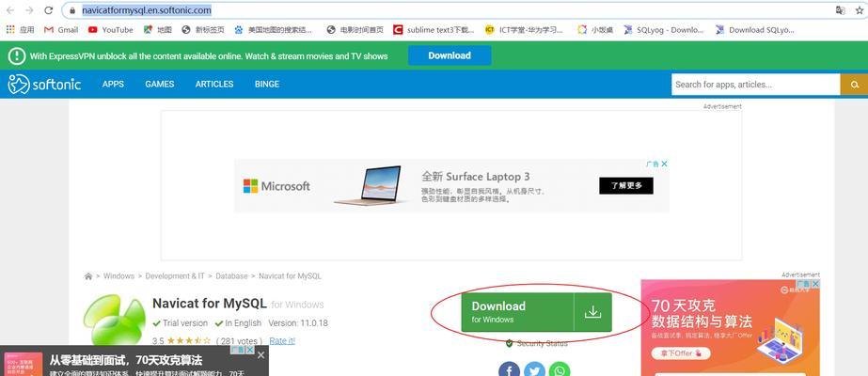Click the Security Status shield link
This screenshot has height=376, width=868.
coord(536,343)
